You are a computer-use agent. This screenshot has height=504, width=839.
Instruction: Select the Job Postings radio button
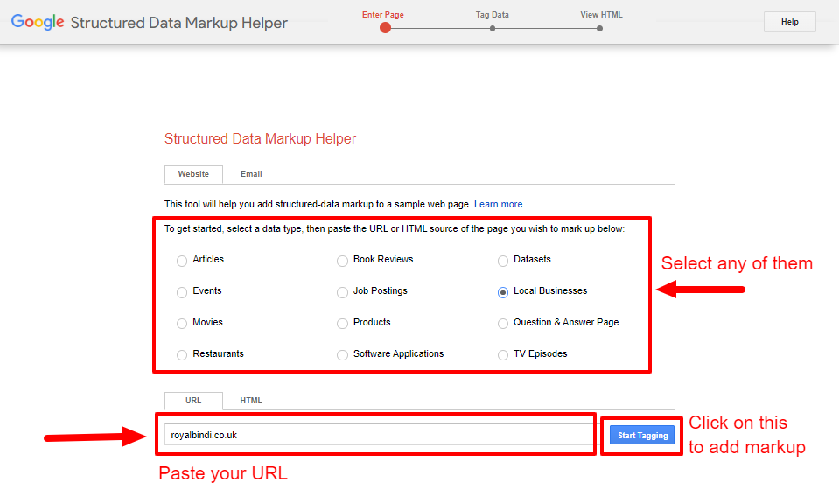click(342, 292)
